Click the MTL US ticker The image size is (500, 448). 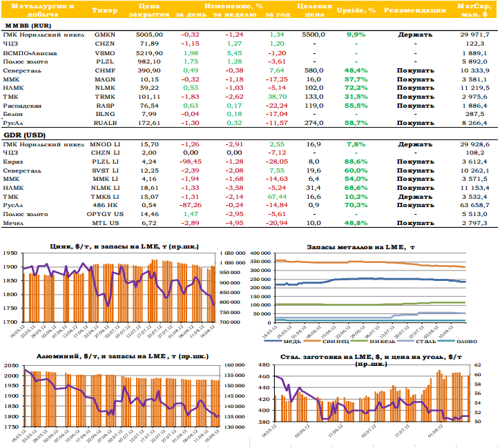click(x=105, y=223)
